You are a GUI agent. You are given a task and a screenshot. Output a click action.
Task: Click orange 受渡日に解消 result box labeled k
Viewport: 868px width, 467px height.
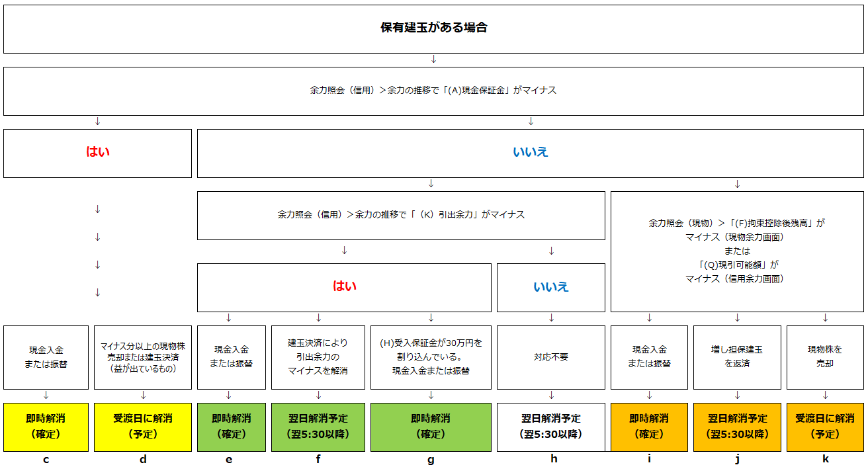pyautogui.click(x=825, y=427)
